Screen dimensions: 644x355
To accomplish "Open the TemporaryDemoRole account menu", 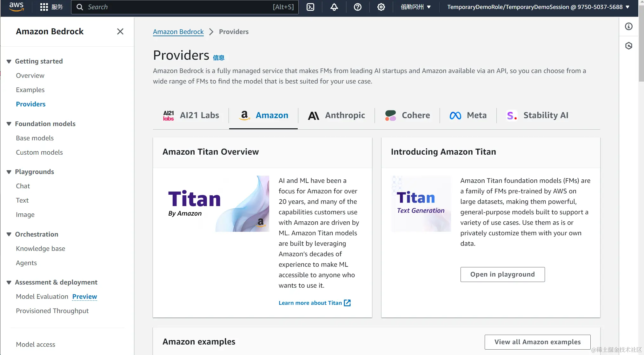I will (x=538, y=7).
